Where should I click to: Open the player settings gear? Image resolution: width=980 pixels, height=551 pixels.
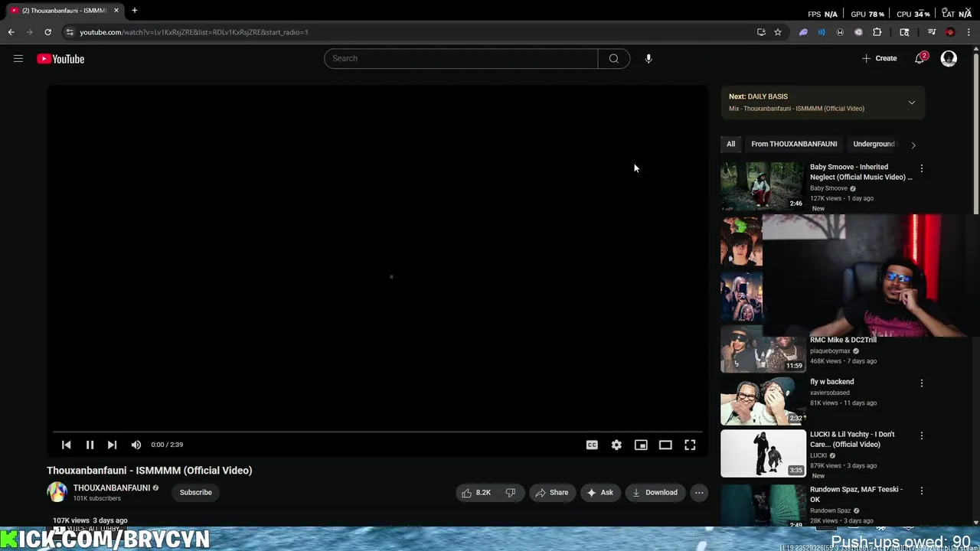616,445
